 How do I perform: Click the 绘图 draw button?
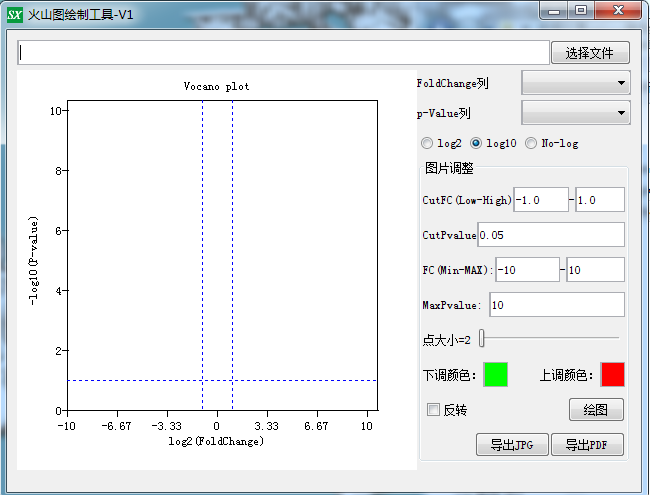pos(596,410)
